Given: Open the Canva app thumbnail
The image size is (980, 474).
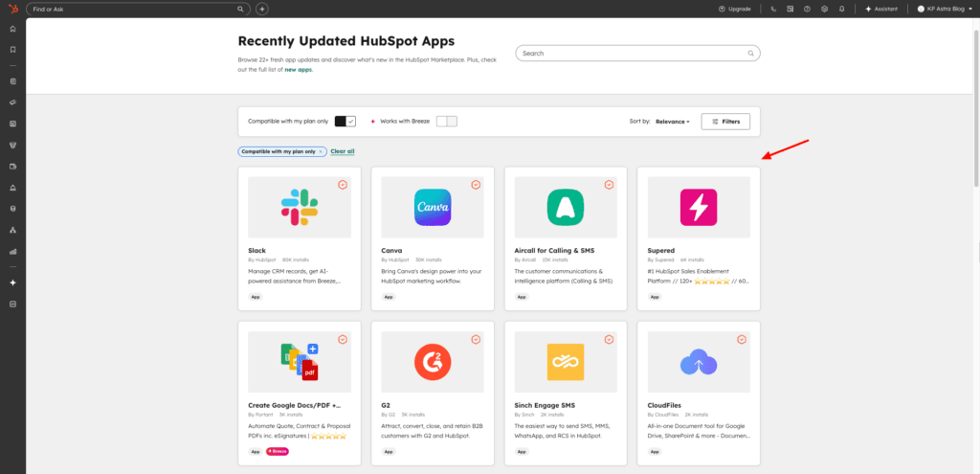Looking at the screenshot, I should (x=433, y=207).
